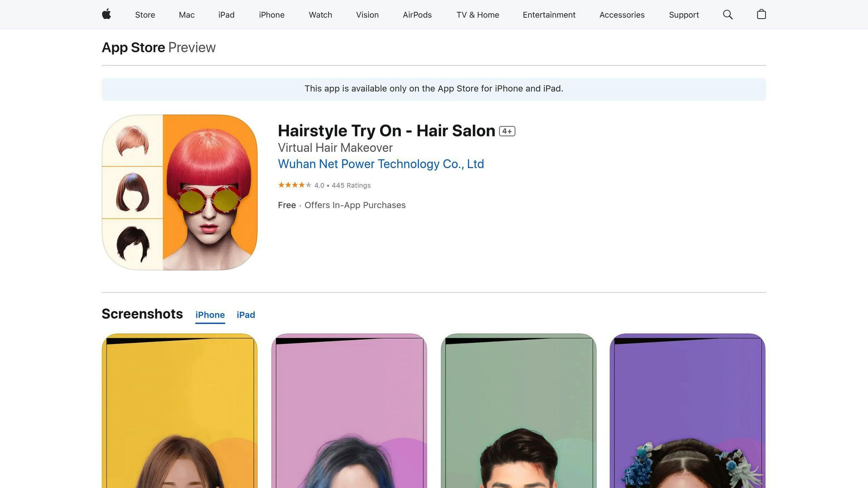Screen dimensions: 868x488
Task: Click the 4+ age rating badge
Action: tap(507, 131)
